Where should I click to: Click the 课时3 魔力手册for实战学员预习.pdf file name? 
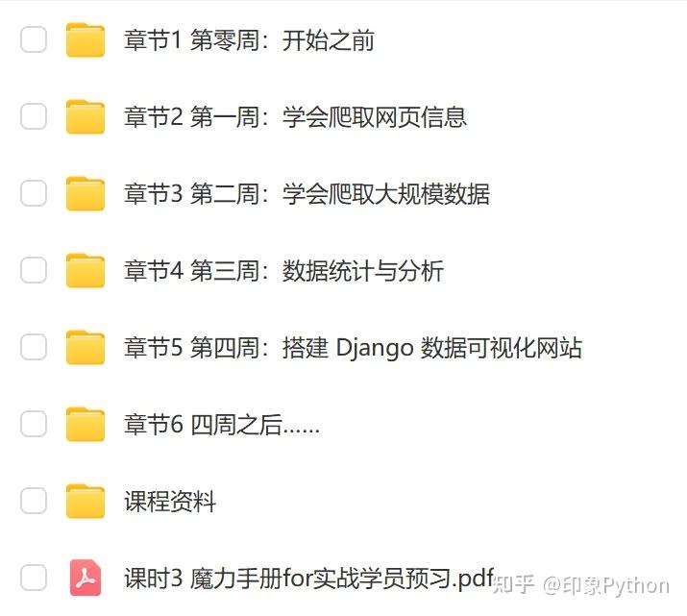point(309,579)
